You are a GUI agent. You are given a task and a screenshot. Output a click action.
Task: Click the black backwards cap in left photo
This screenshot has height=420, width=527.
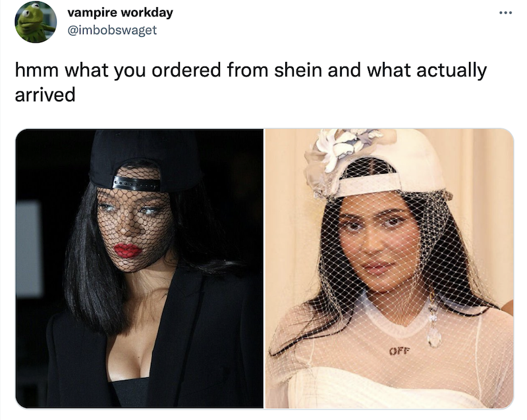point(144,159)
